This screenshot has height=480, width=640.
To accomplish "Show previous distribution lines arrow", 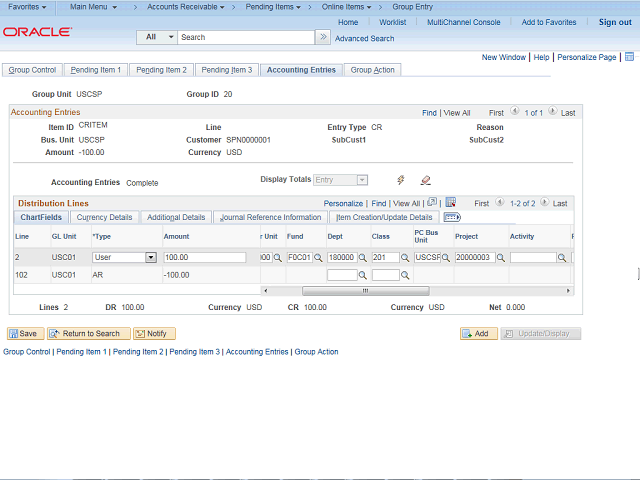I will point(500,202).
